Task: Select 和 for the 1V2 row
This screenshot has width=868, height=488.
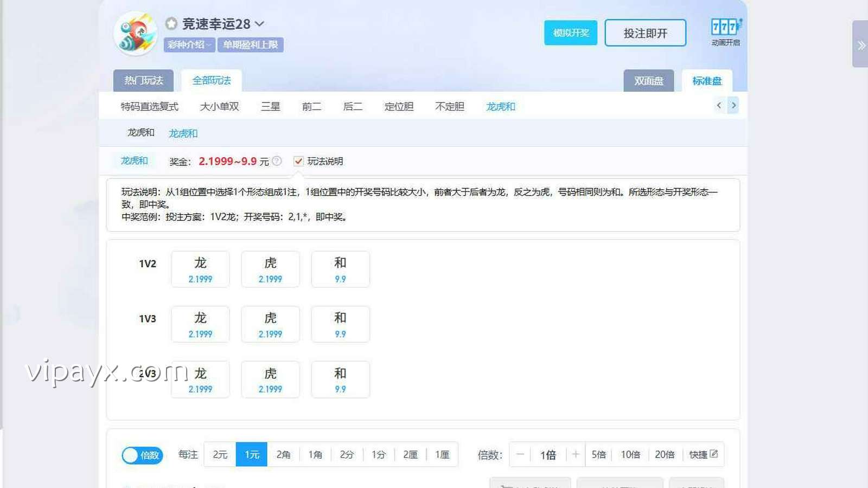Action: click(340, 269)
